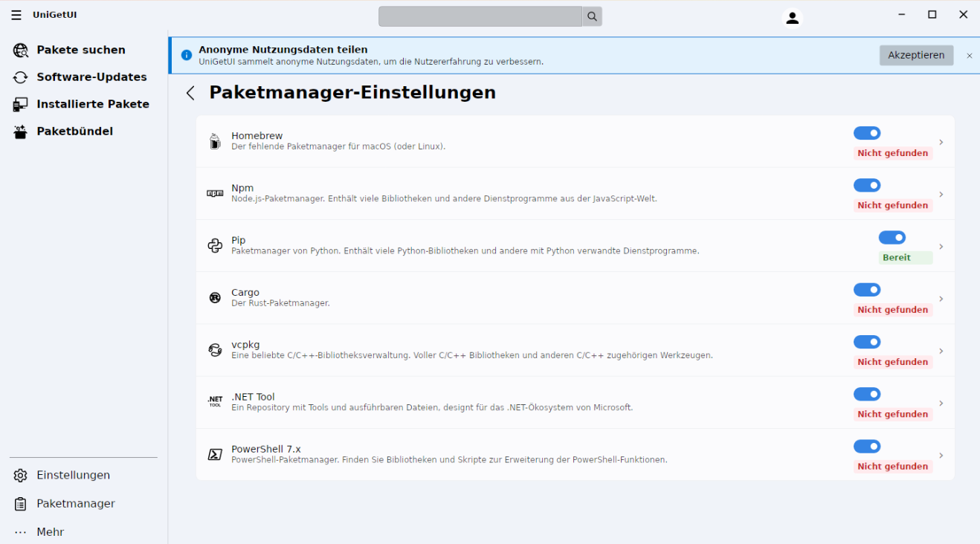Click the .NET Tool logo icon
This screenshot has height=544, width=980.
(215, 402)
